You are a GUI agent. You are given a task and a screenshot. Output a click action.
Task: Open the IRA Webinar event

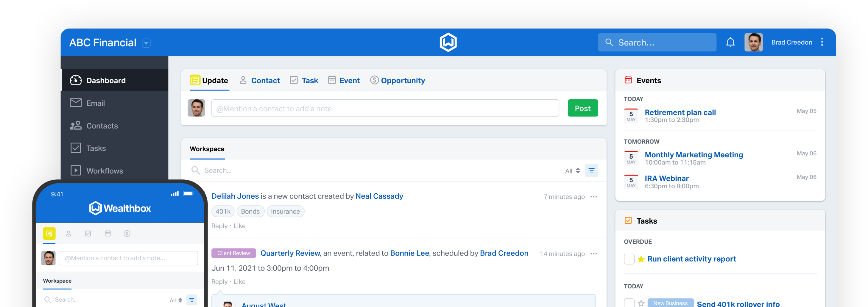[x=666, y=178]
